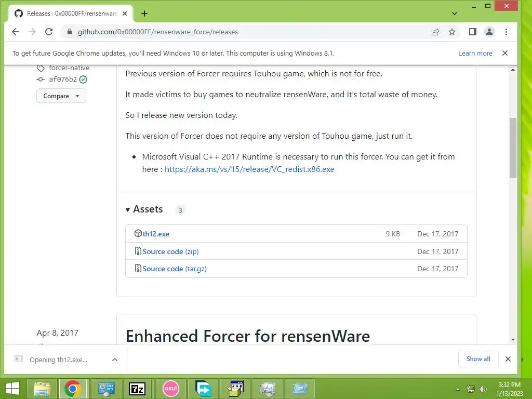
Task: Launch 7-Zip from the taskbar
Action: tap(137, 389)
